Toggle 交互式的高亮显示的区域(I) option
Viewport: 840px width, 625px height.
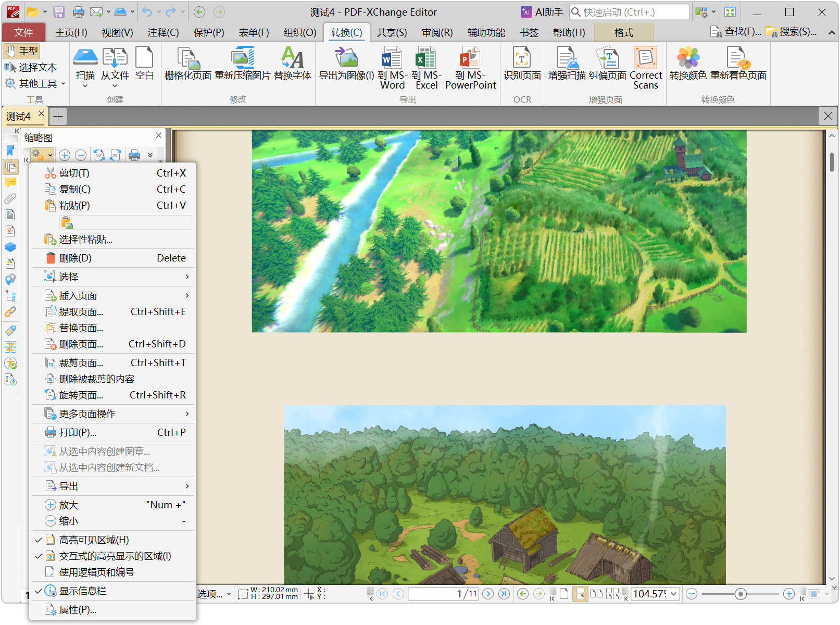pos(112,556)
